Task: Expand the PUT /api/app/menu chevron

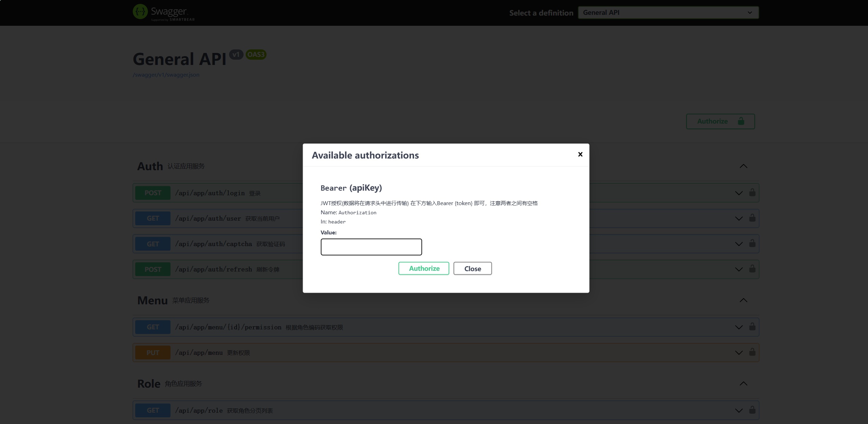Action: pos(738,353)
